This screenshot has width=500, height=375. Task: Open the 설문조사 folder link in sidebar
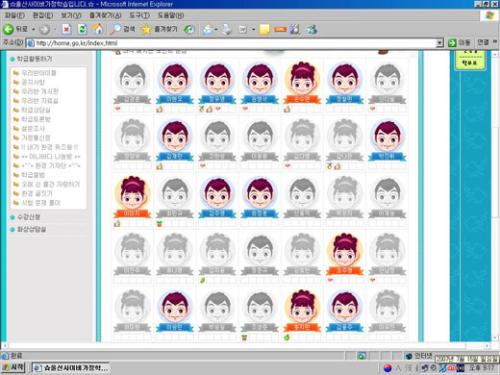[33, 128]
